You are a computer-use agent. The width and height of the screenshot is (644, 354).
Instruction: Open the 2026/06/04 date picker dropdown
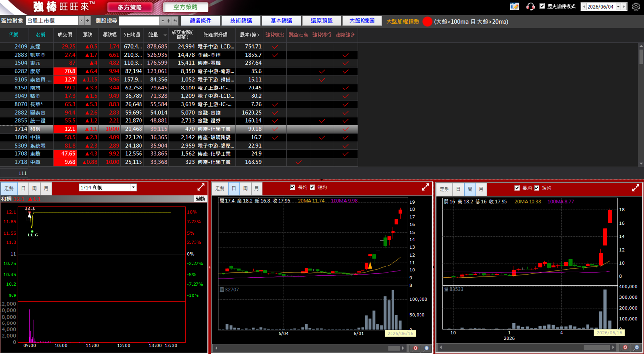click(x=618, y=7)
